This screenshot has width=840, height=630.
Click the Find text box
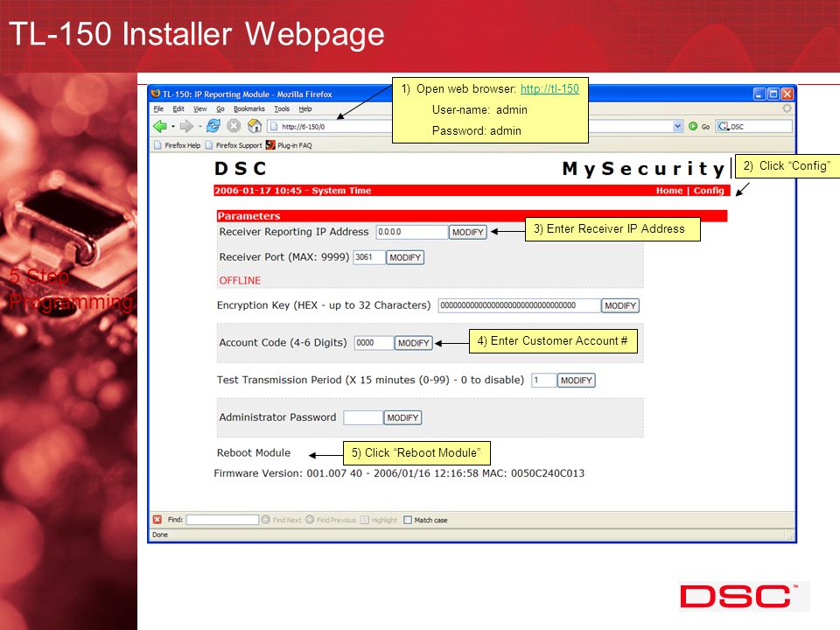(x=222, y=520)
